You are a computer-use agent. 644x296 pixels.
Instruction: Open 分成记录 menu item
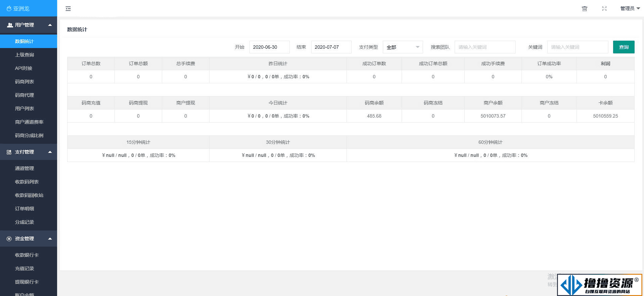coord(29,222)
